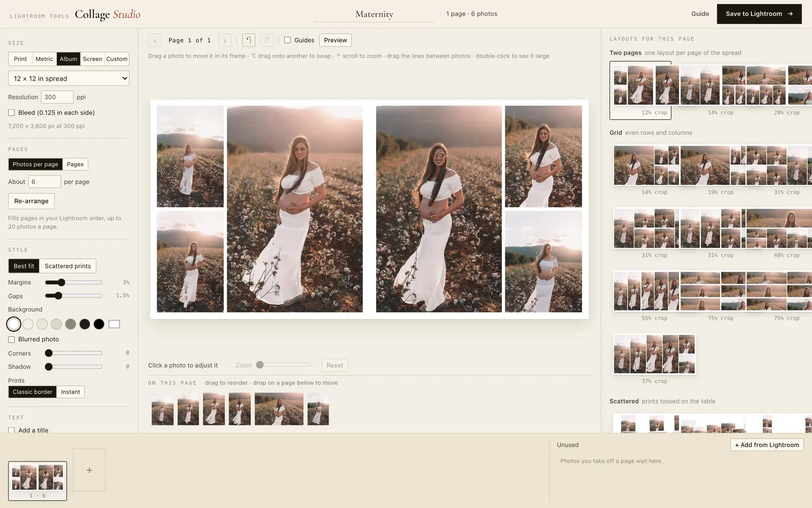Enable the Guides checkbox
This screenshot has height=508, width=812.
point(287,40)
